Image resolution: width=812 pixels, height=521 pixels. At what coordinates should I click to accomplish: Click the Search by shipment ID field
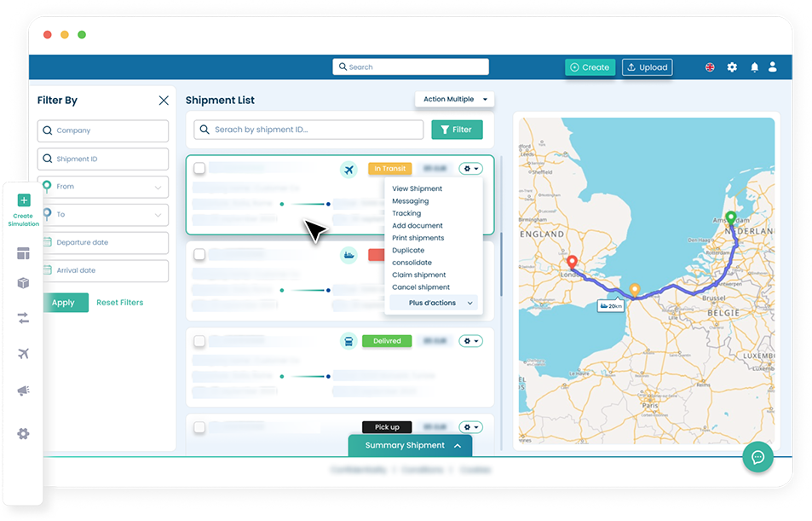pos(308,130)
